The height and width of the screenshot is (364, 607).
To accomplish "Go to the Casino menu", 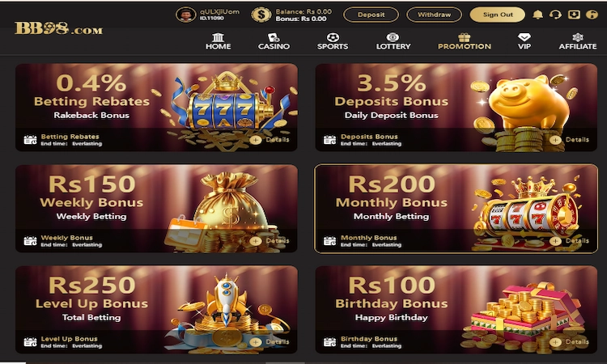I will click(274, 41).
